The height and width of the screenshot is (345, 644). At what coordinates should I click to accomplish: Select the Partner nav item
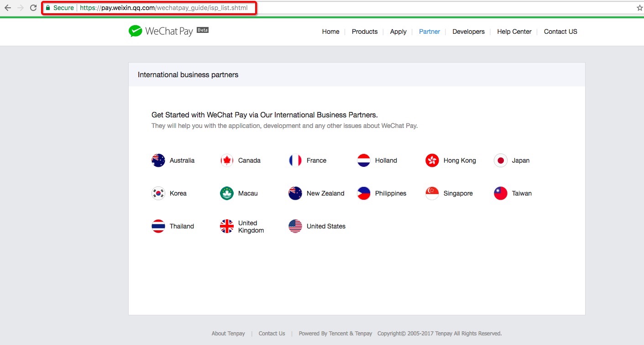click(x=429, y=32)
